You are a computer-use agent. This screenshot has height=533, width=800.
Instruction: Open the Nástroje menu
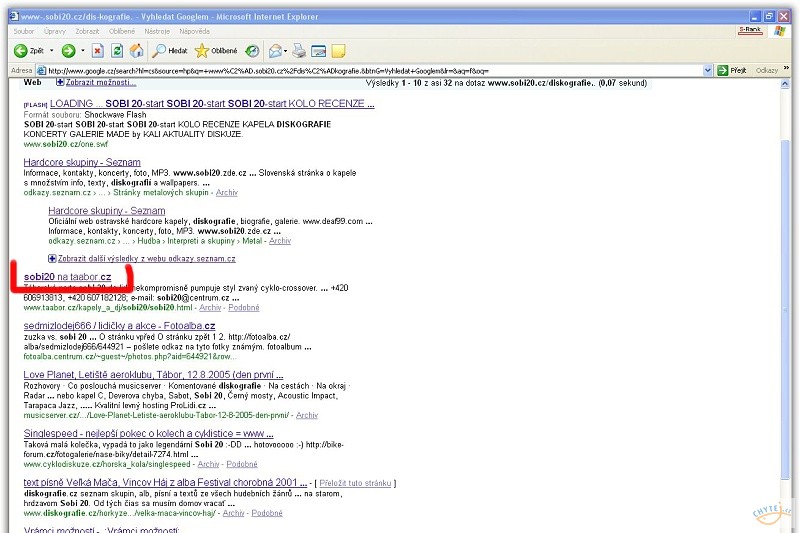[157, 31]
